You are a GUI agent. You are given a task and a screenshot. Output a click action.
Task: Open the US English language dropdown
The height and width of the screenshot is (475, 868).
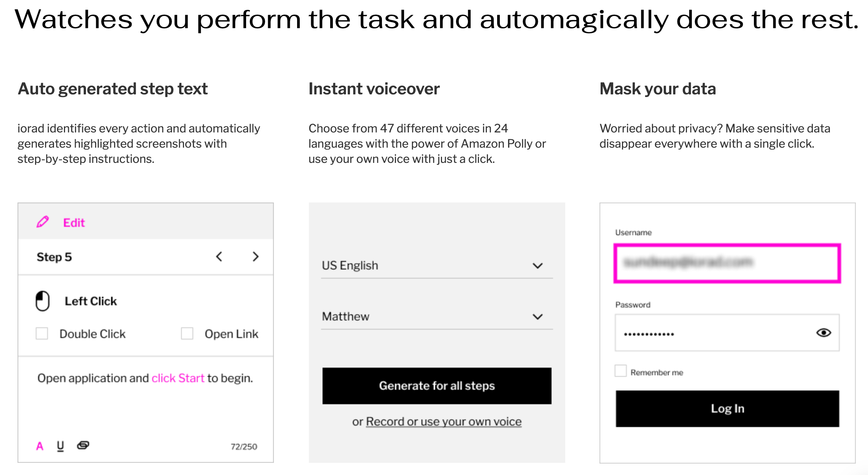point(437,265)
